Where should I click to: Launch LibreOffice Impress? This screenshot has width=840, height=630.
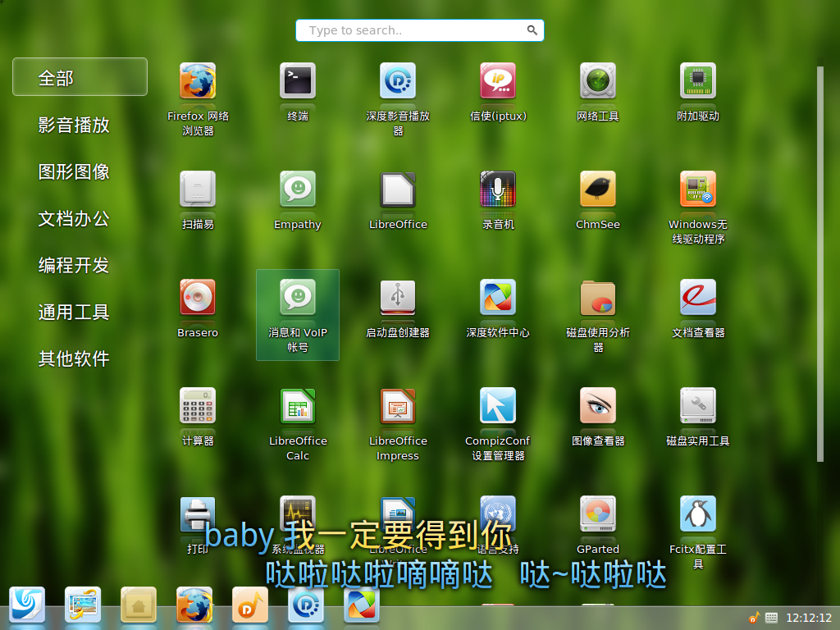coord(398,405)
